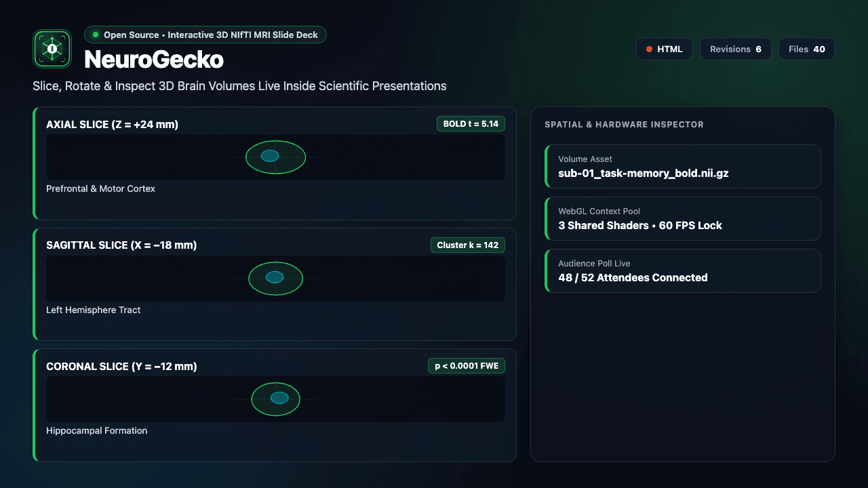This screenshot has width=868, height=488.
Task: Click the SAGITTAL SLICE panel heading
Action: coord(121,245)
